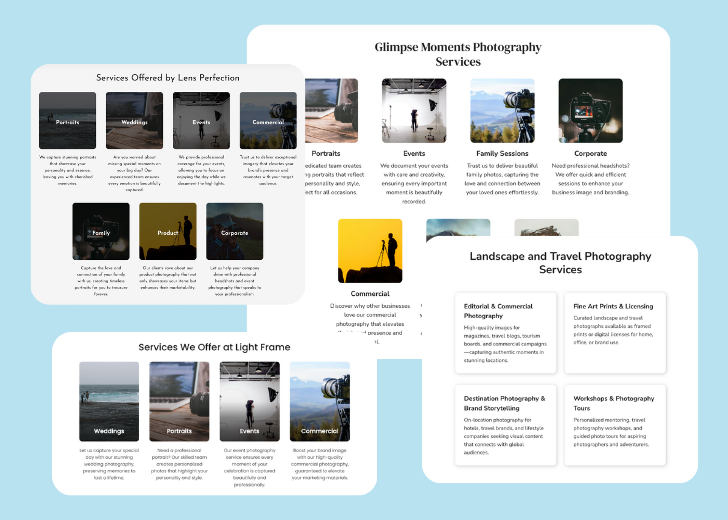This screenshot has height=520, width=728.
Task: Click the Corporate description in Glimpse Moments panel
Action: point(590,179)
